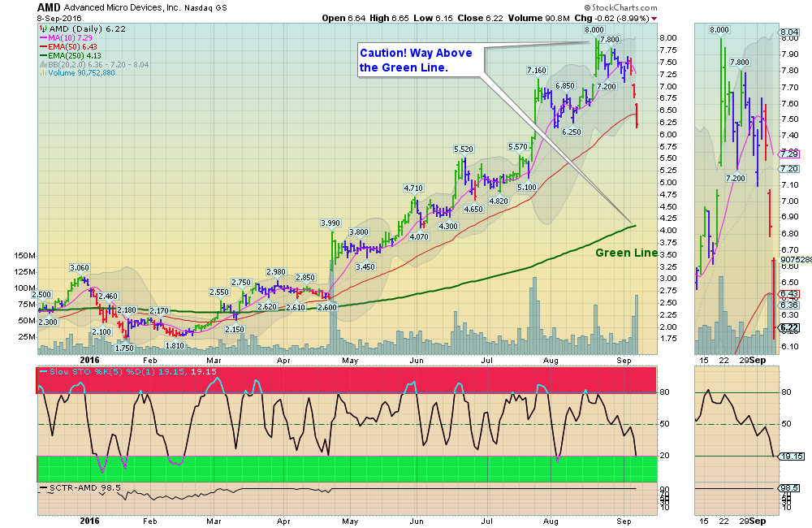Click the volume bars icon in legend
812x528 pixels.
tap(44, 73)
